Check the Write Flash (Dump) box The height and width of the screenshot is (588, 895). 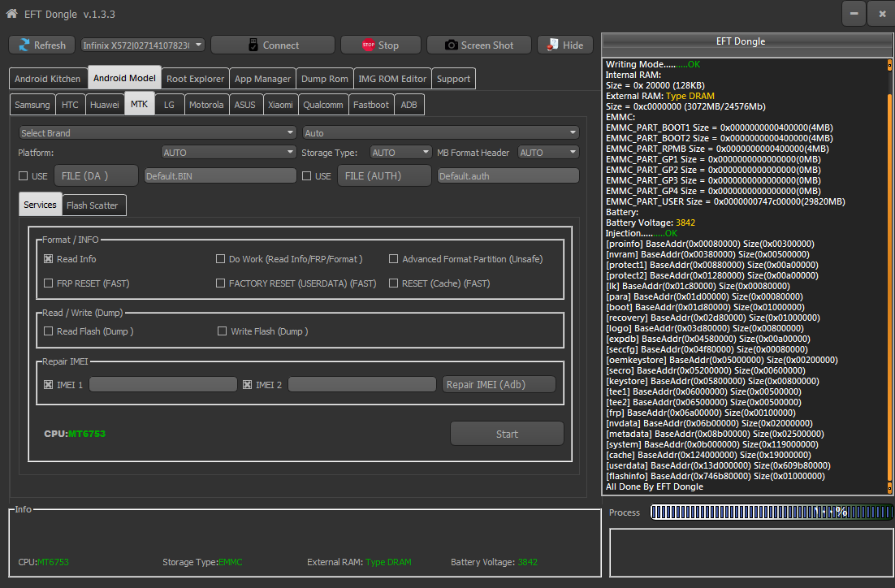coord(222,331)
